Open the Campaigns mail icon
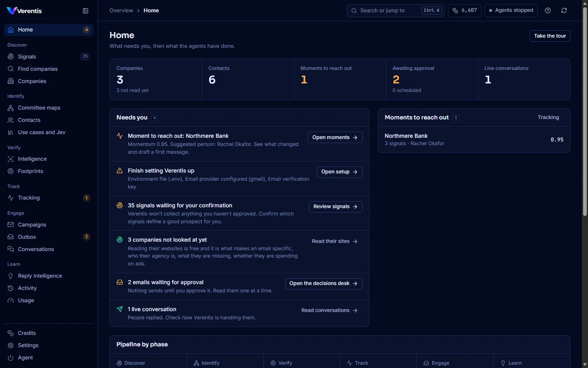The image size is (588, 368). click(11, 225)
